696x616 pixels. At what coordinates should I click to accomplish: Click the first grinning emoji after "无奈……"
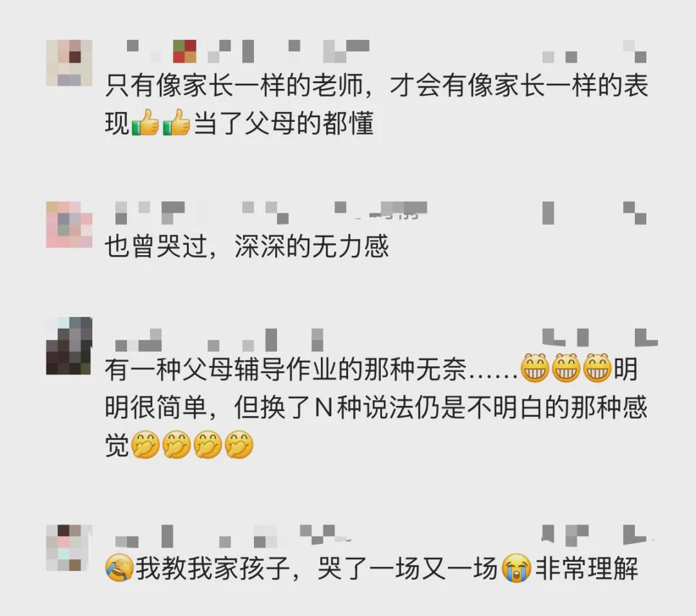click(x=534, y=368)
